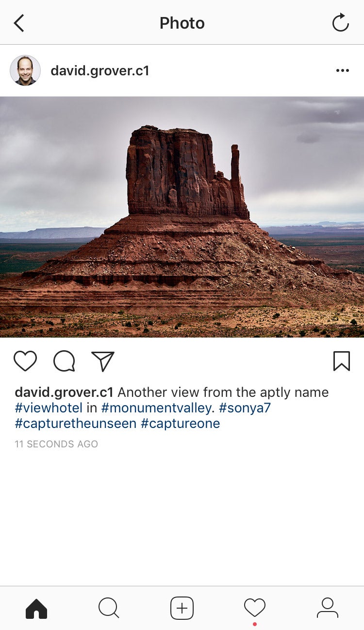Create a new post with plus icon
The width and height of the screenshot is (364, 630).
click(182, 608)
